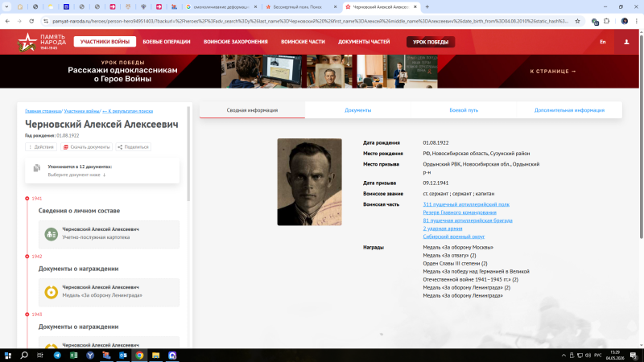Click the green personnel card icon

[x=52, y=234]
